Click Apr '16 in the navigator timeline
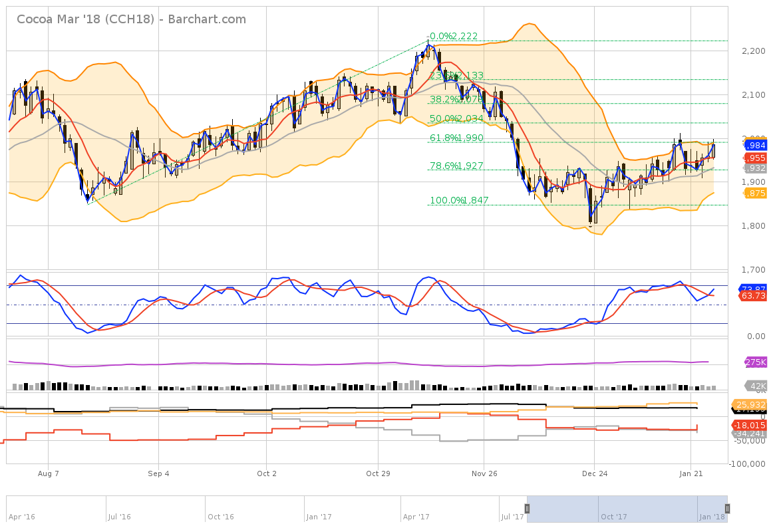 (21, 517)
